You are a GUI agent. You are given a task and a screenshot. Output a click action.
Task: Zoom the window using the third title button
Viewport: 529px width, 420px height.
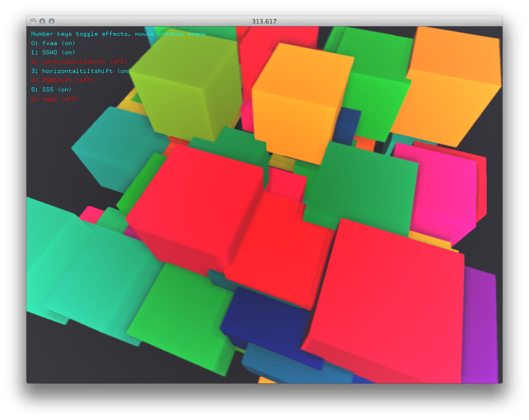point(52,22)
